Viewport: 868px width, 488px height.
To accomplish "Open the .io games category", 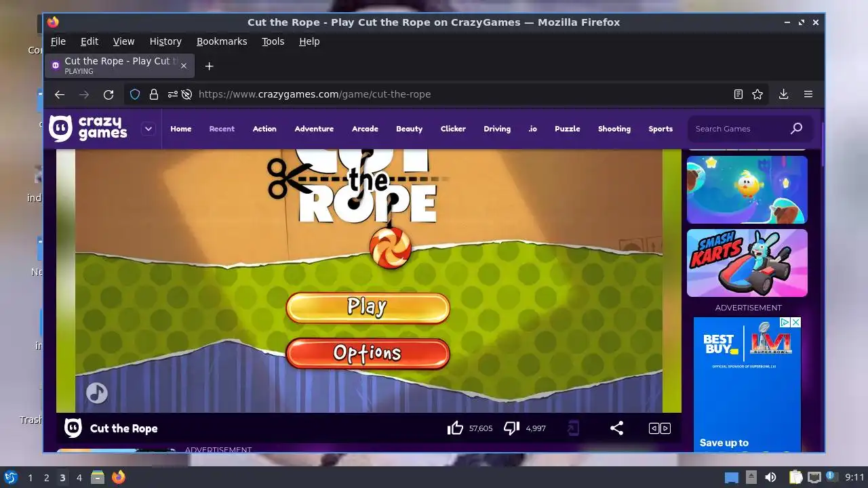I will pos(532,129).
